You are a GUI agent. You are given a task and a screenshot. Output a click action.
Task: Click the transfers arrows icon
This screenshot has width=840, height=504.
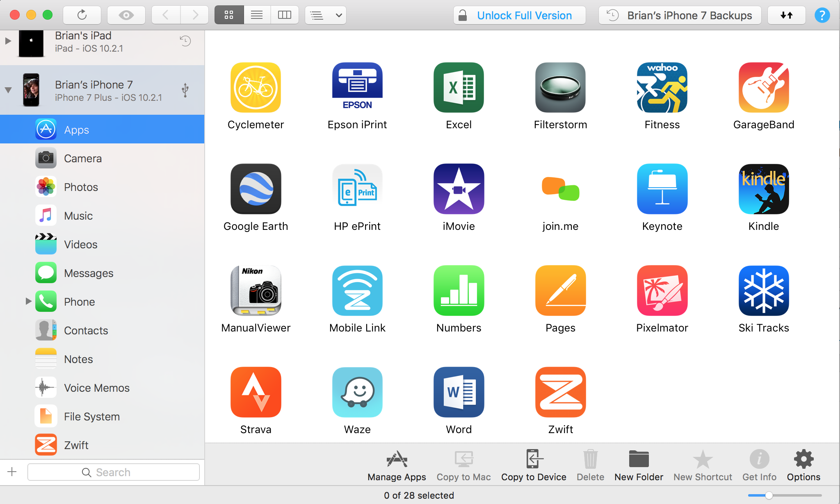point(786,15)
